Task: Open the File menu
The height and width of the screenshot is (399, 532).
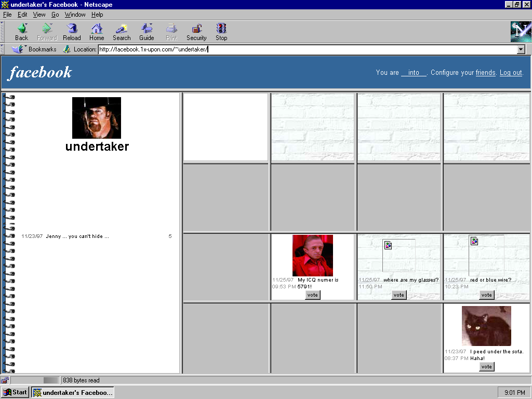Action: tap(7, 15)
